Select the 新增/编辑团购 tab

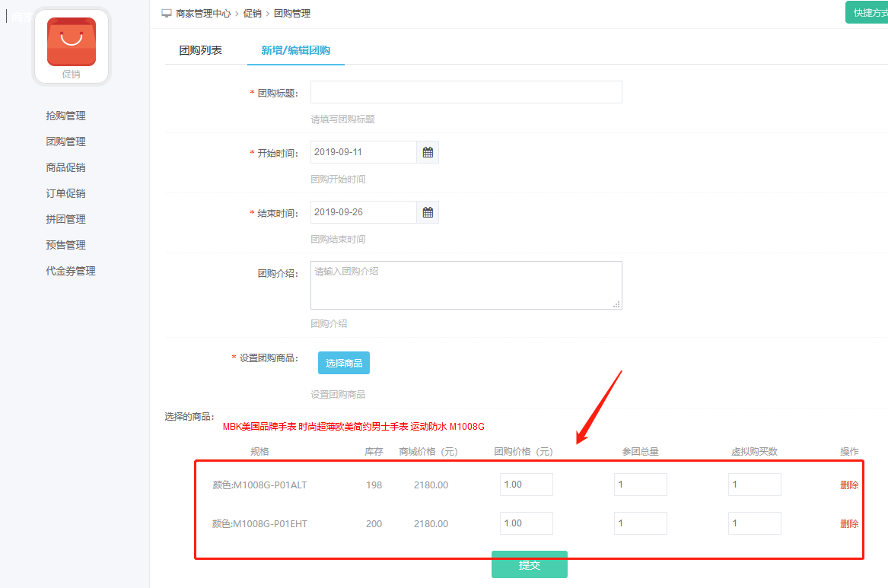point(295,50)
